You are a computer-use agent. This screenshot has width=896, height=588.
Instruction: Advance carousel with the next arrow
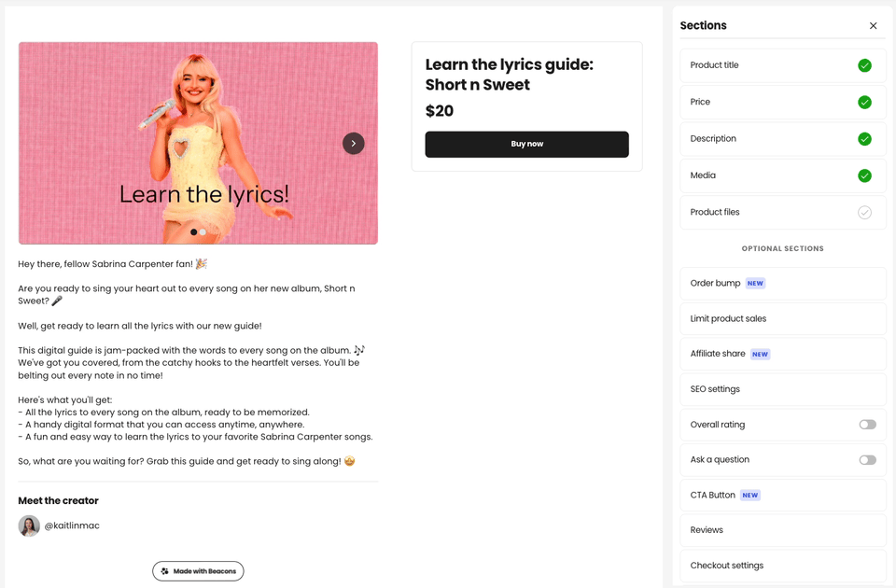354,143
